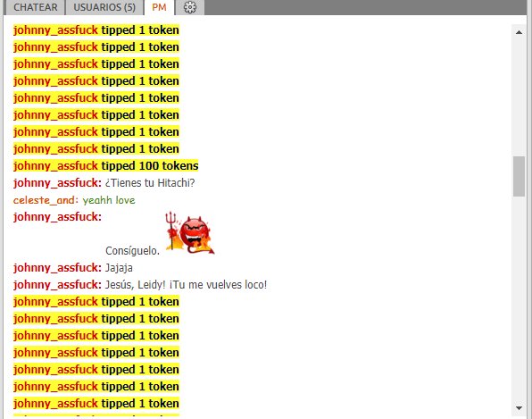Click the scrollbar up arrow
Viewport: 532px width, 419px height.
[519, 32]
